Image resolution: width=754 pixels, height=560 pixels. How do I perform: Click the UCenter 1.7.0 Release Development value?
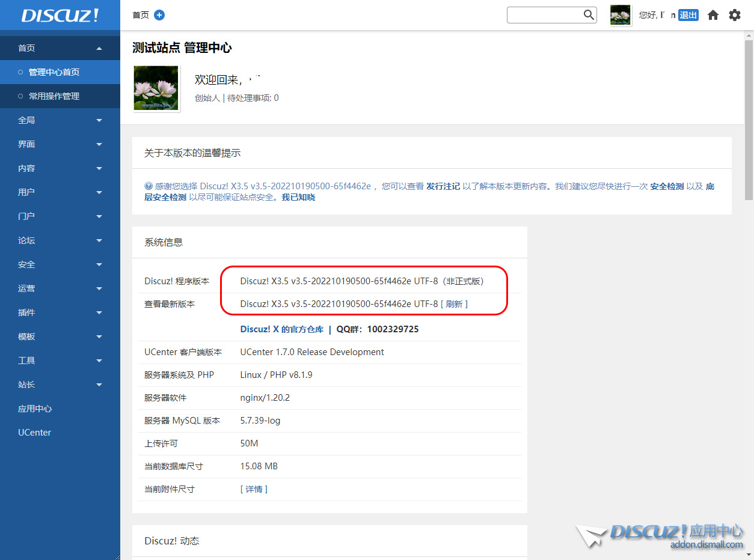click(312, 352)
